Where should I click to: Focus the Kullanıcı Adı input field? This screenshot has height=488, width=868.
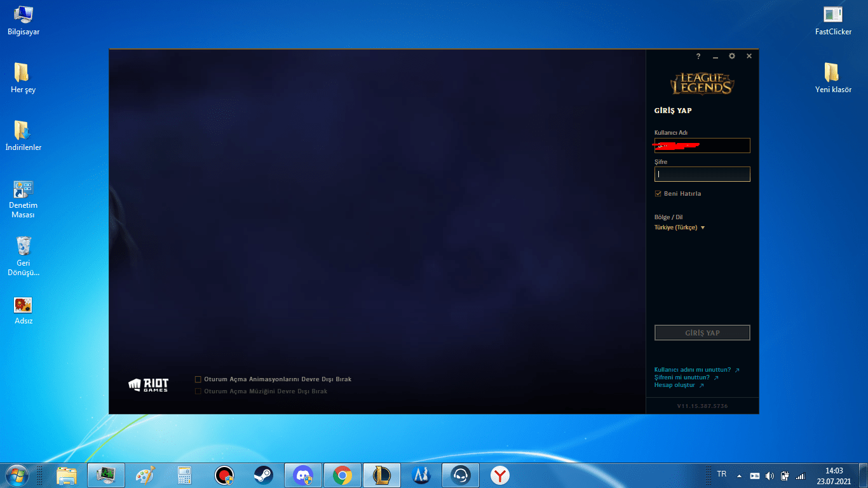tap(702, 146)
